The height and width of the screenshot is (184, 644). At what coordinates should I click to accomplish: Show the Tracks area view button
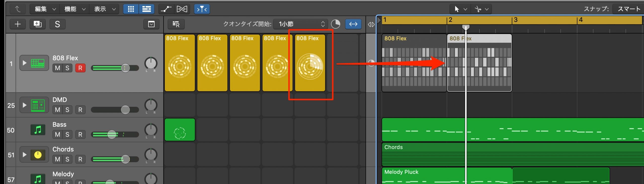tap(146, 9)
